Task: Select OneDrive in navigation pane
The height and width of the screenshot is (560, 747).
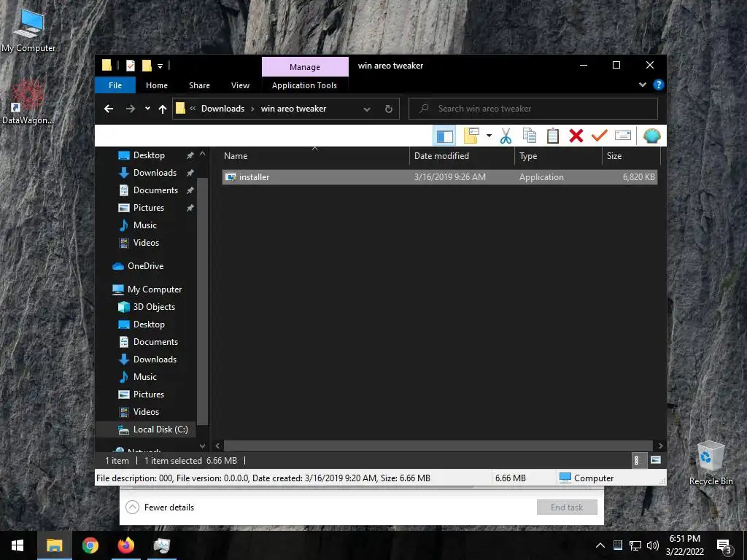Action: 145,265
